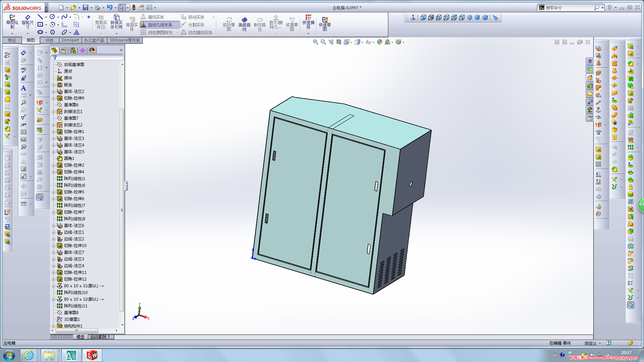Click the Mirror Entities (镜向实体) button
The image size is (644, 362).
[152, 17]
